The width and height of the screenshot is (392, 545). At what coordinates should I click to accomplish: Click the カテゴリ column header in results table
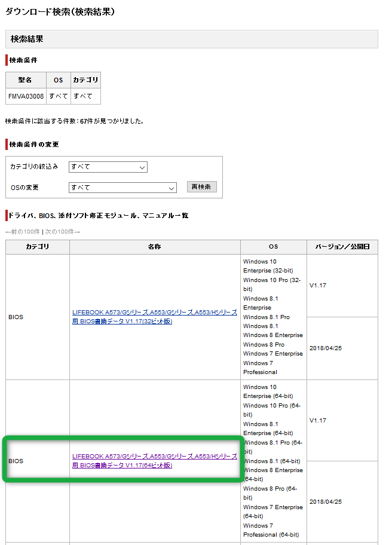38,247
